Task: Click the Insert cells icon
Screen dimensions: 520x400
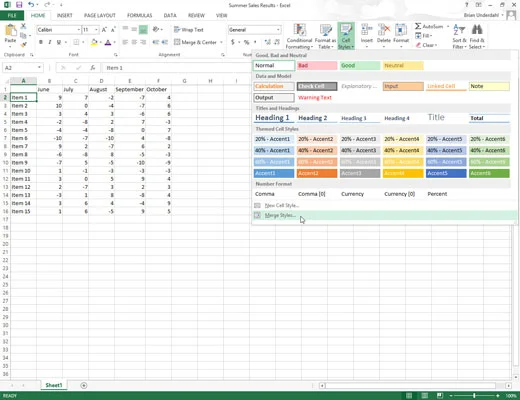Action: [367, 30]
